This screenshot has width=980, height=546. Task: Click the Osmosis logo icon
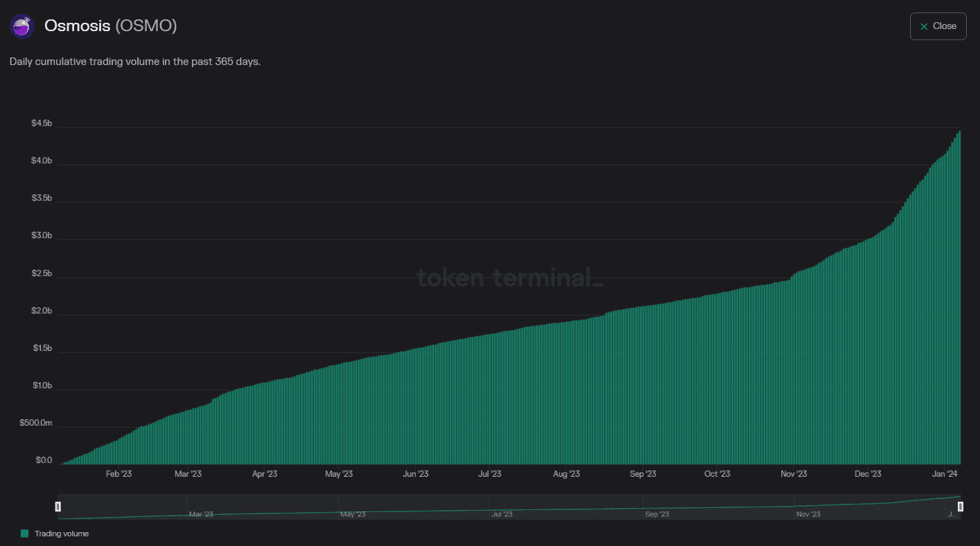coord(22,26)
